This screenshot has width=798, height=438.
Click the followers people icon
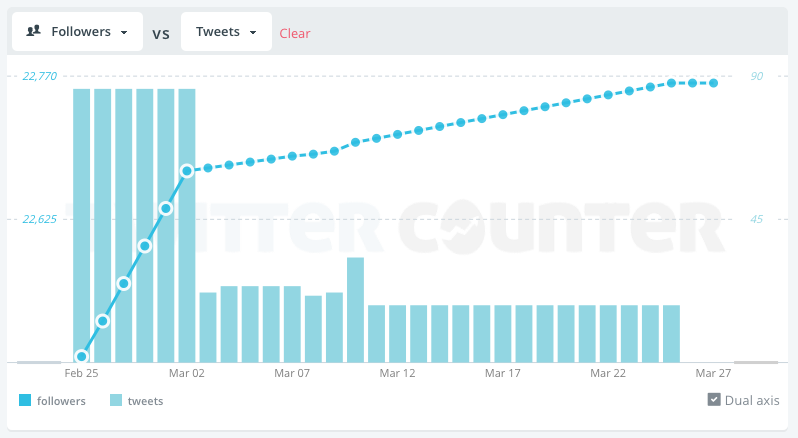click(x=33, y=31)
